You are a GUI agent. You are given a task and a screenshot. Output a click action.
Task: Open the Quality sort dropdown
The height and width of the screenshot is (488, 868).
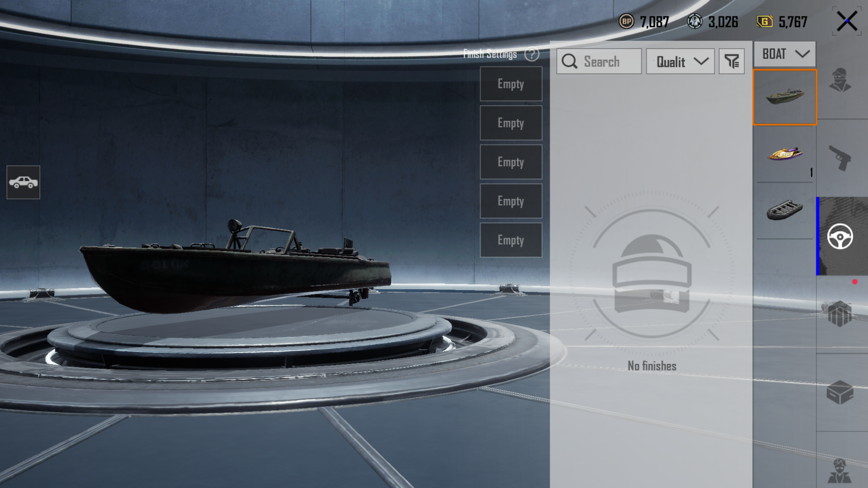[680, 61]
